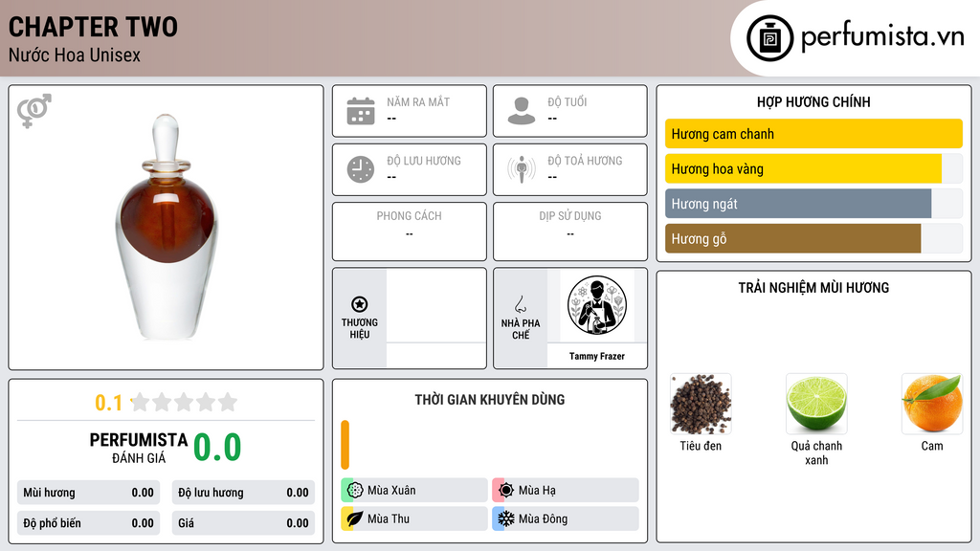Click the person icon for Độ tuổi

[522, 111]
